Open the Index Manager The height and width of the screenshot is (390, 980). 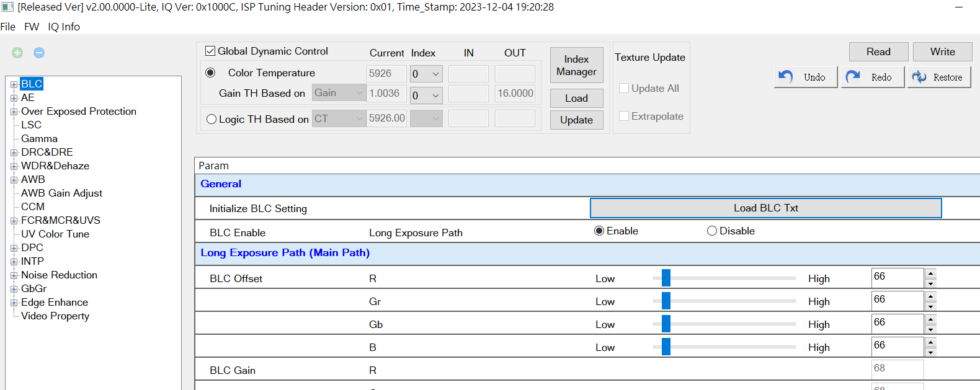576,65
